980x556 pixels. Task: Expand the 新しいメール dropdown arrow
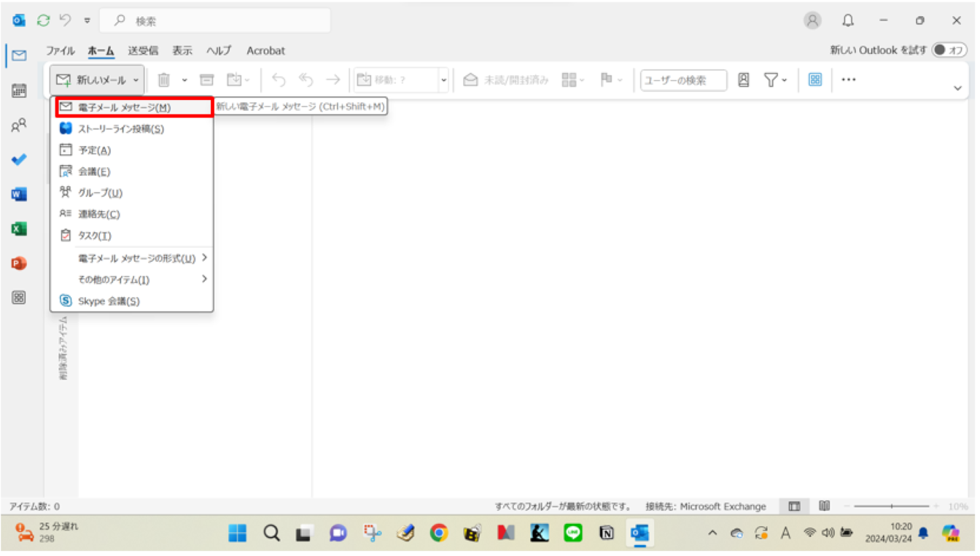(x=136, y=80)
